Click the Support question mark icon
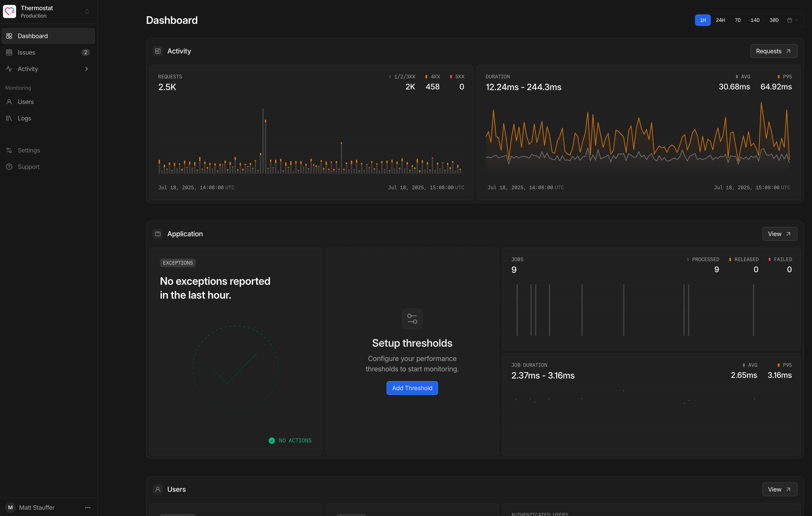Viewport: 812px width, 516px height. [x=9, y=167]
